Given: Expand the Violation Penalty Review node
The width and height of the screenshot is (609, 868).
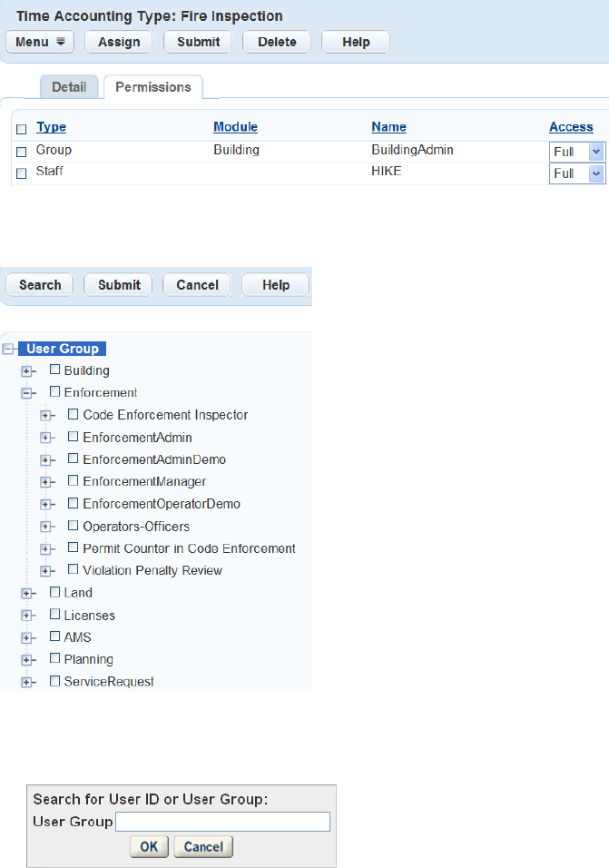Looking at the screenshot, I should tap(45, 571).
